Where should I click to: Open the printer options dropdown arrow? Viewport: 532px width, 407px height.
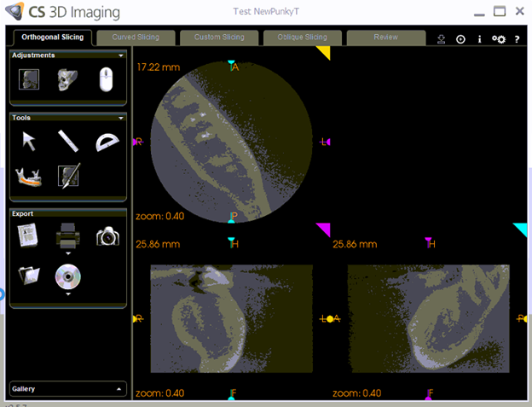(x=67, y=253)
